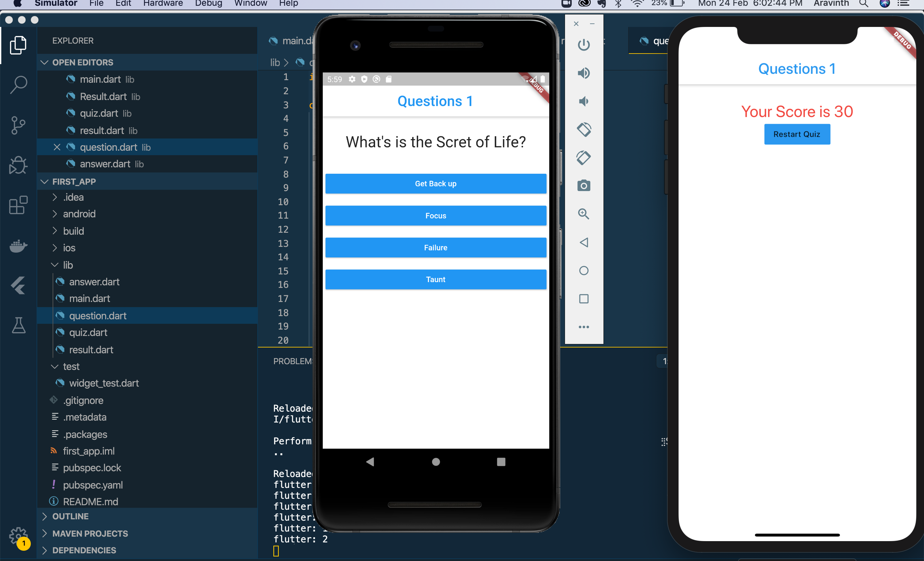Open the Search view in activity bar
The image size is (924, 561).
tap(18, 85)
